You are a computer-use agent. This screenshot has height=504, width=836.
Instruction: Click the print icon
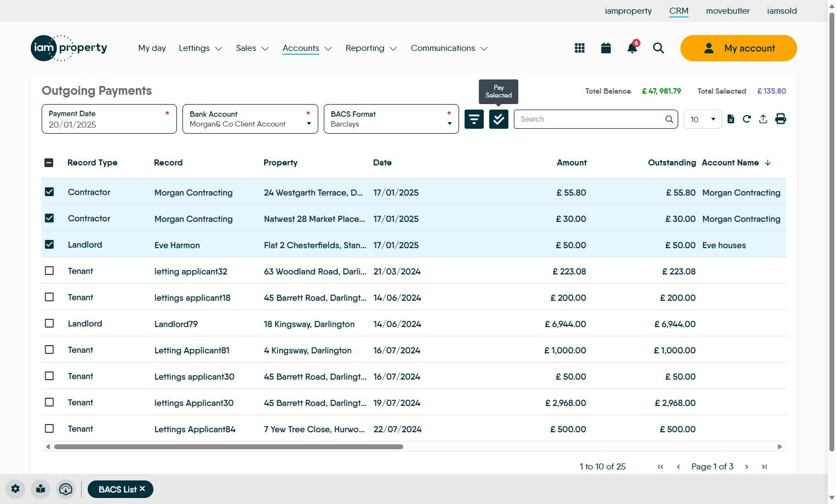[x=781, y=119]
